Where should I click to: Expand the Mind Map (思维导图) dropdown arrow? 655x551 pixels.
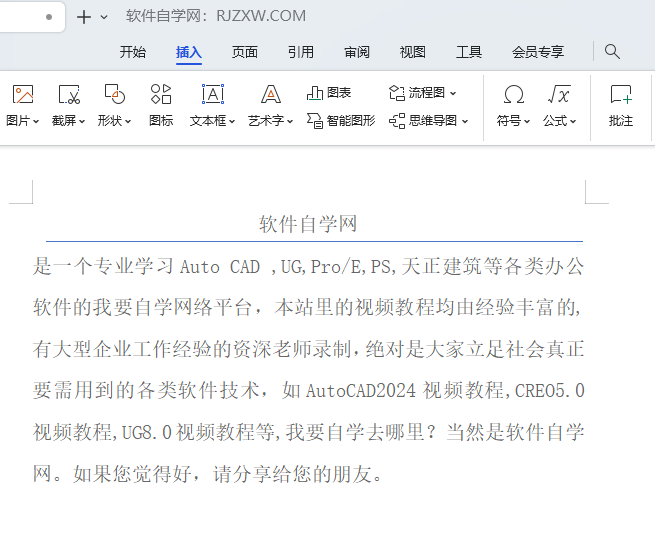(x=465, y=122)
